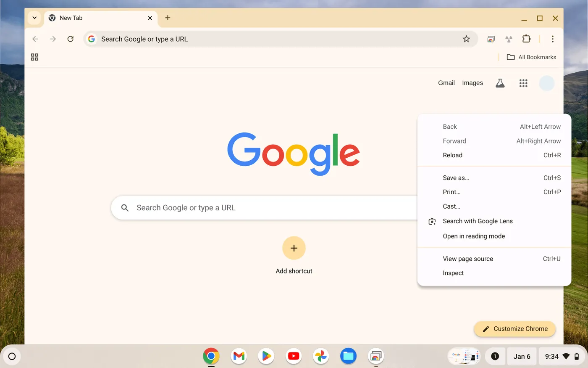Select Cast… from context menu
588x368 pixels.
click(x=494, y=207)
